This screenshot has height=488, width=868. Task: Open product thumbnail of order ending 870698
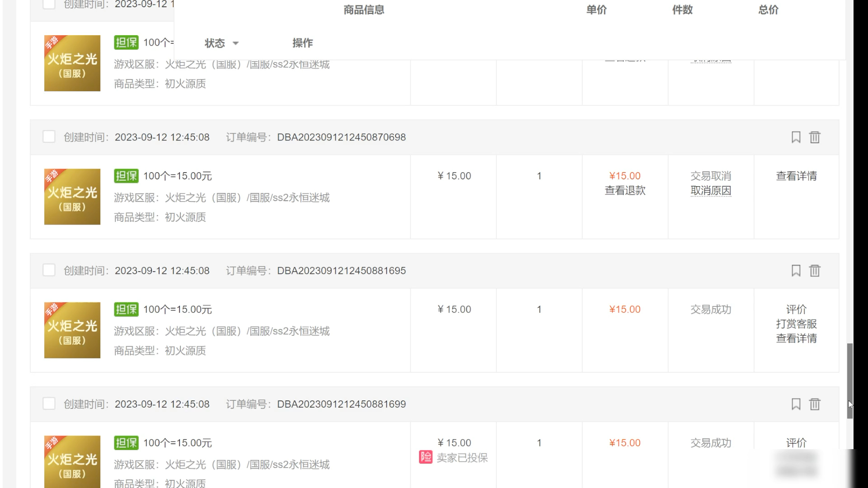[72, 197]
